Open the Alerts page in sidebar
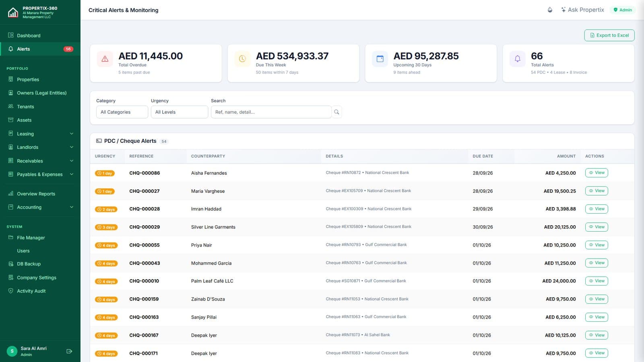Screen dimensions: 644x362 click(x=40, y=49)
